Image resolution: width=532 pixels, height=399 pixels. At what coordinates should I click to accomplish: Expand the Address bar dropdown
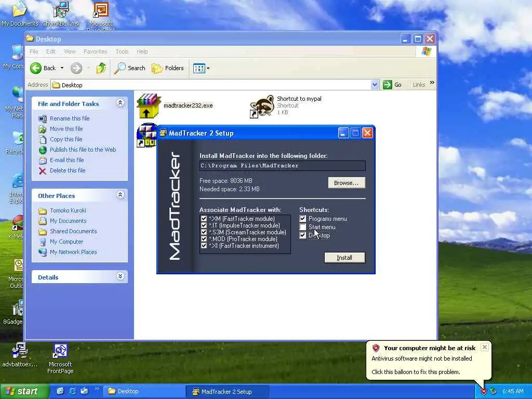(375, 85)
